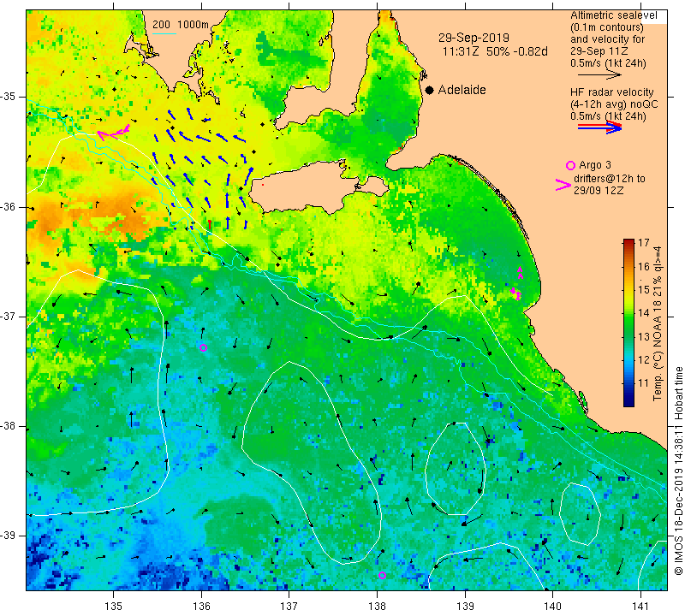Image resolution: width=685 pixels, height=616 pixels.
Task: Click the 140 longitude axis label
Action: [x=552, y=607]
